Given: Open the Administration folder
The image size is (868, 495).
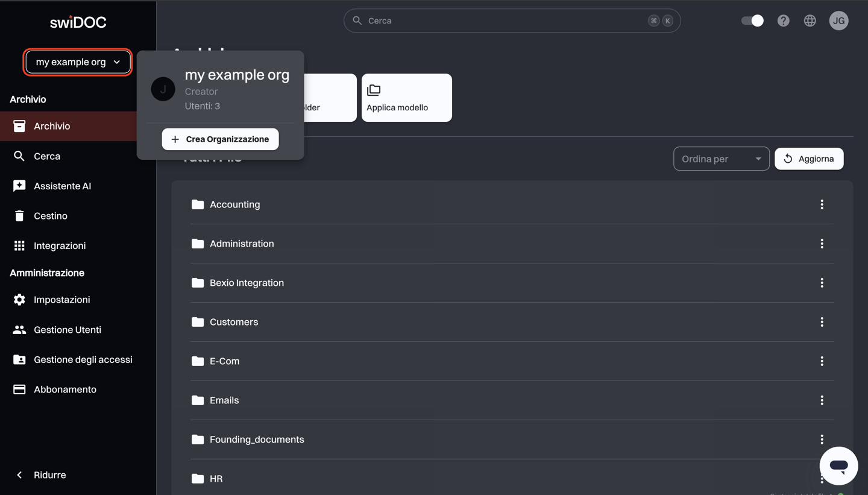Looking at the screenshot, I should pos(512,244).
